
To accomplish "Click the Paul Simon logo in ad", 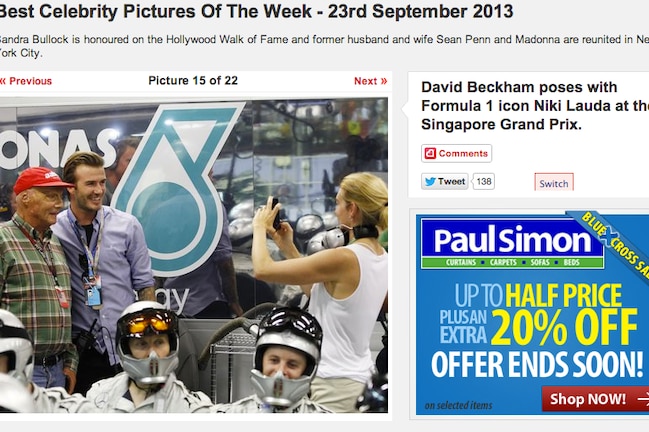I will (x=512, y=241).
